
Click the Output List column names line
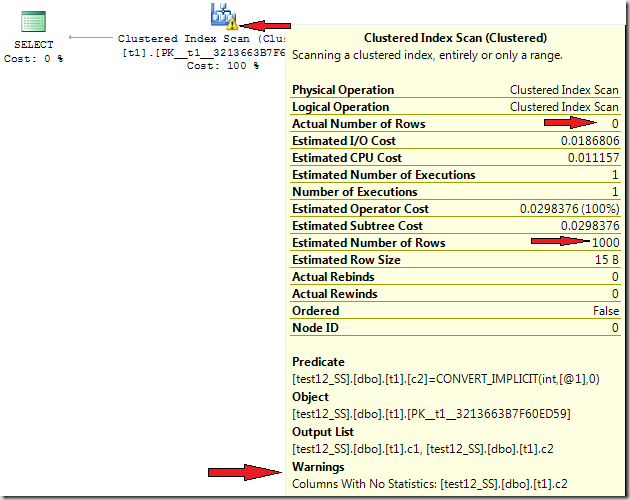pos(430,449)
